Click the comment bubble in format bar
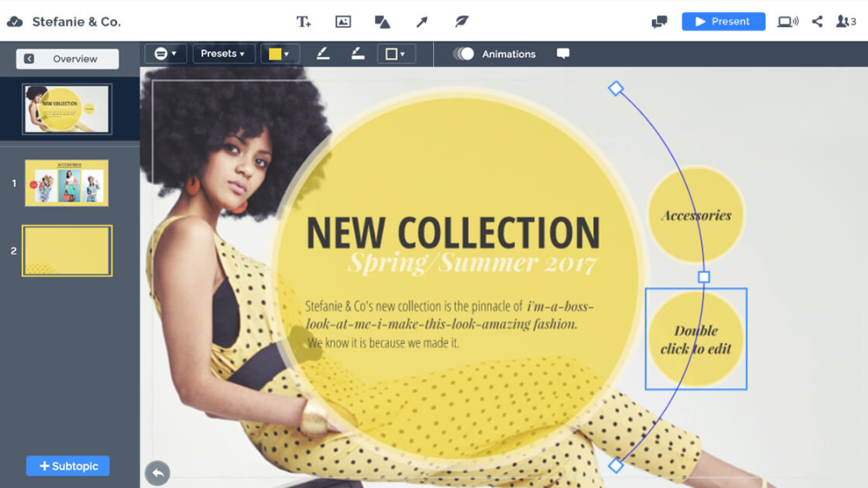This screenshot has height=488, width=868. point(563,54)
